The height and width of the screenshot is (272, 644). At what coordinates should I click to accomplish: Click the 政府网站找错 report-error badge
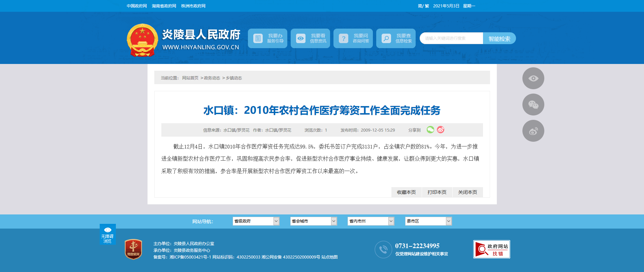(491, 249)
